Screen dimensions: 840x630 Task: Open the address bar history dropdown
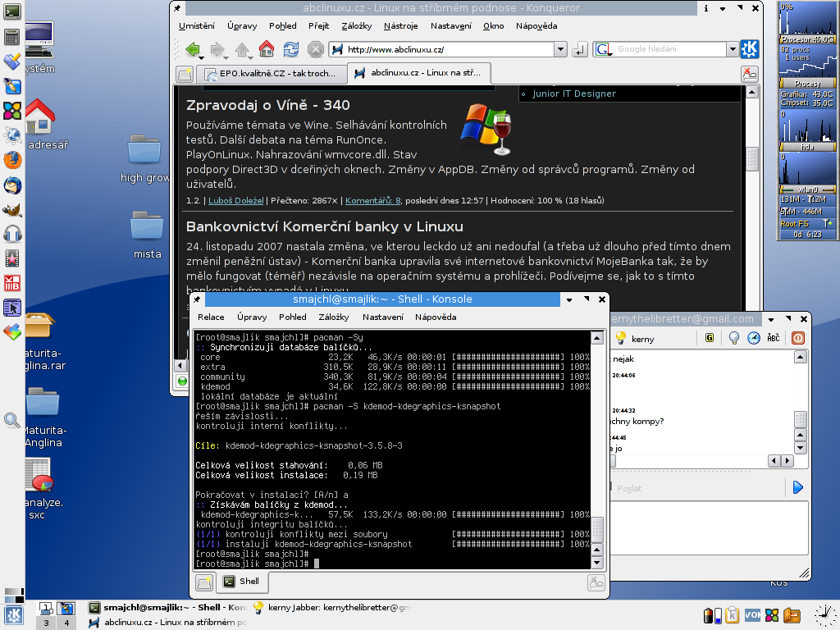tap(560, 49)
